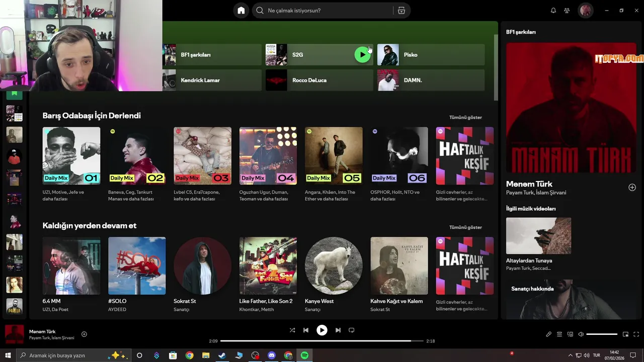The image size is (644, 362).
Task: Open Connect to a device icon
Action: pyautogui.click(x=570, y=334)
